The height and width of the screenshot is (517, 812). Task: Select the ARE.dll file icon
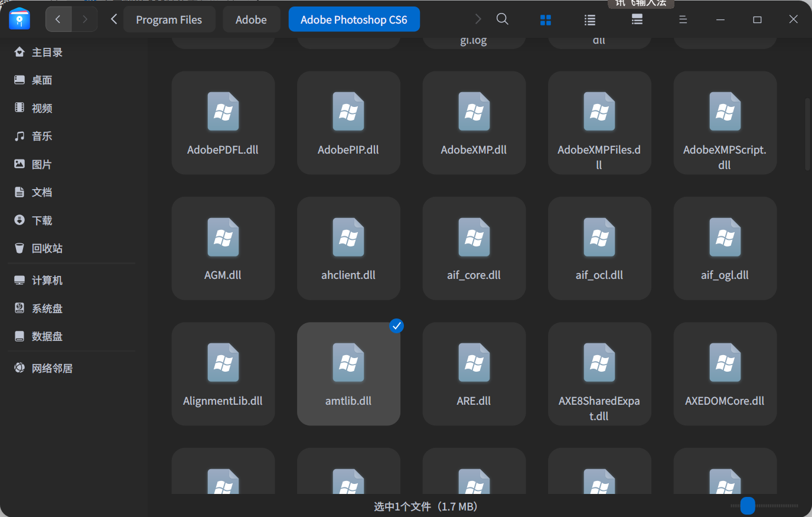tap(474, 363)
